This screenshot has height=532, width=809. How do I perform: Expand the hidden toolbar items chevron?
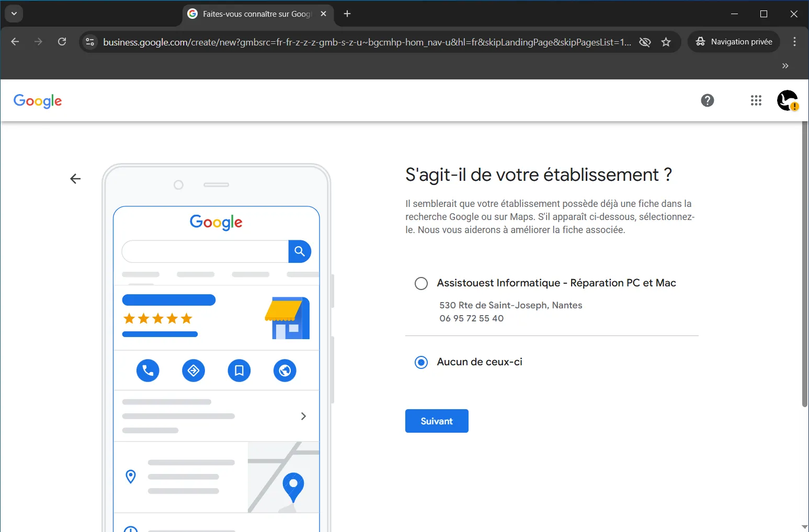tap(785, 66)
